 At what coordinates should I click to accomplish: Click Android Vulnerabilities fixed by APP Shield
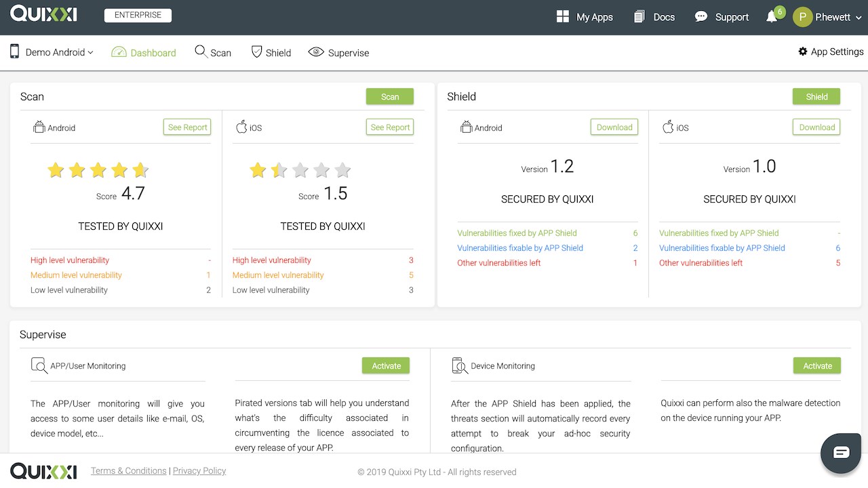[x=548, y=233]
